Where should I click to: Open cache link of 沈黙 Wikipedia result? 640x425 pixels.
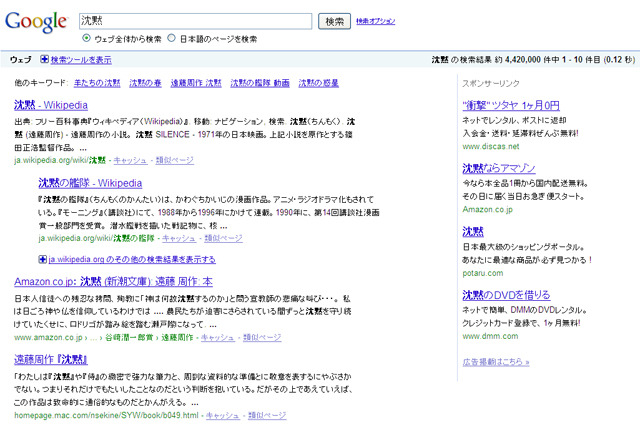(x=130, y=160)
